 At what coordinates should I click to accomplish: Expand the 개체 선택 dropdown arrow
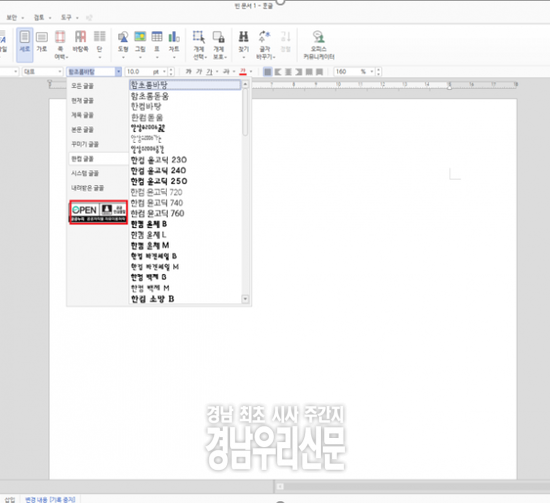click(206, 57)
